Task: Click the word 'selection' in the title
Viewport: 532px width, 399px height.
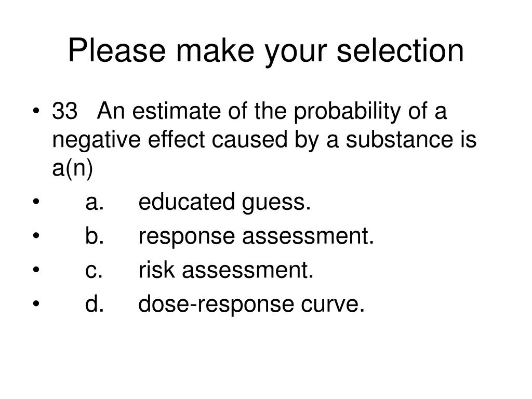Action: point(400,50)
